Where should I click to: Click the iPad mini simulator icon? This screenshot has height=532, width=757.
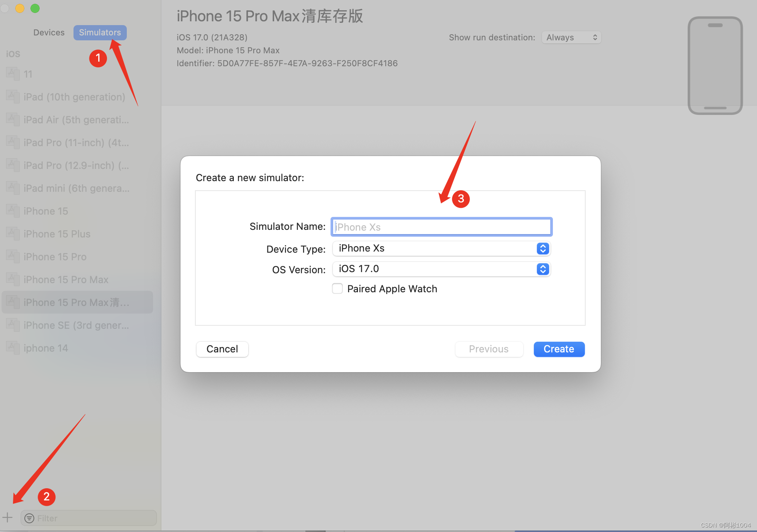[13, 188]
